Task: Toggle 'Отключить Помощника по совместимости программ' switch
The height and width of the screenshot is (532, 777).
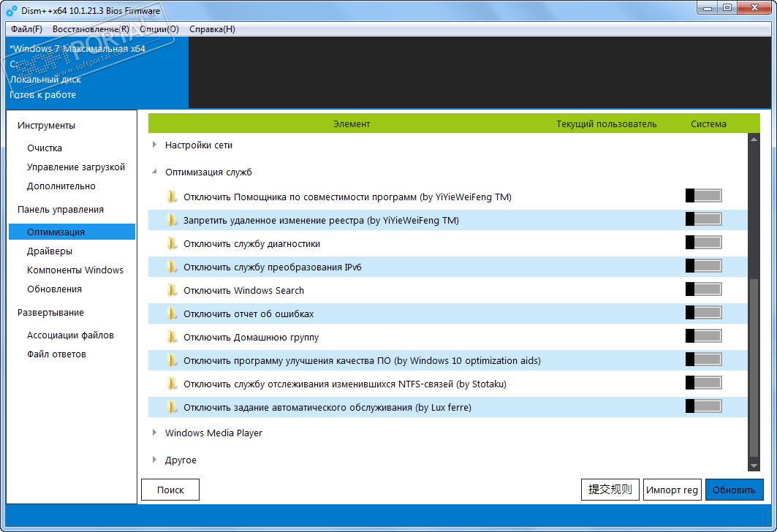Action: click(x=704, y=196)
